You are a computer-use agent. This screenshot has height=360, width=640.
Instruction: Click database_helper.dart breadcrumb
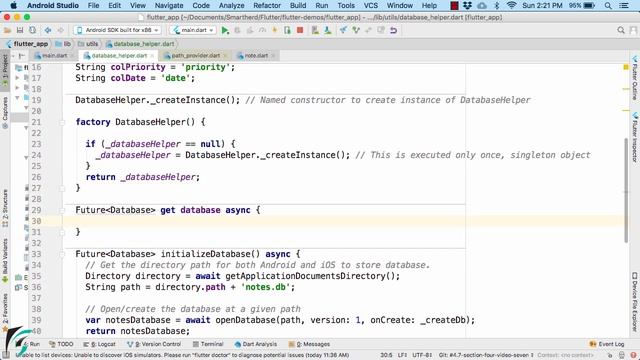click(x=140, y=44)
